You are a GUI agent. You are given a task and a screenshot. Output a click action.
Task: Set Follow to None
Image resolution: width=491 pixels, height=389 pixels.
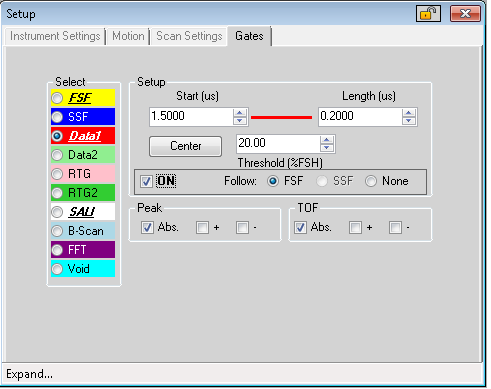point(371,181)
